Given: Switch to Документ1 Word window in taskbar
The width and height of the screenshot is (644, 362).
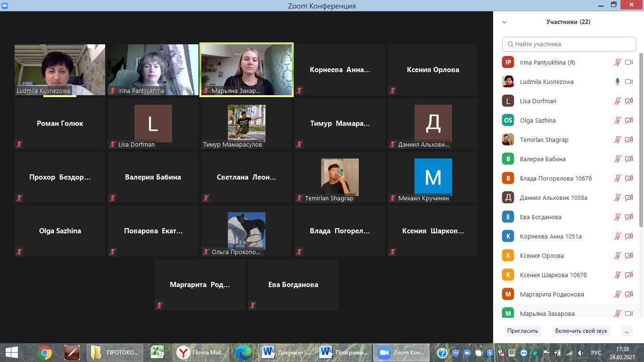Looking at the screenshot, I should pos(287,352).
